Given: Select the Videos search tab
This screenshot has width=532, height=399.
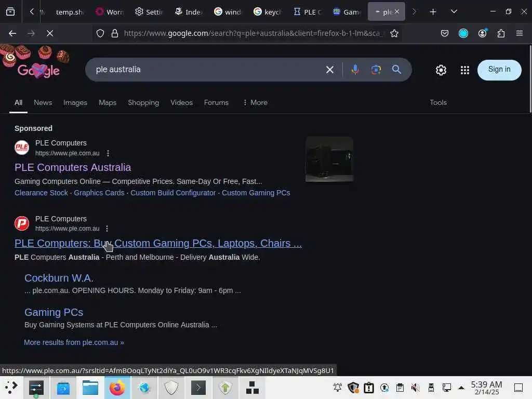Looking at the screenshot, I should tap(181, 102).
